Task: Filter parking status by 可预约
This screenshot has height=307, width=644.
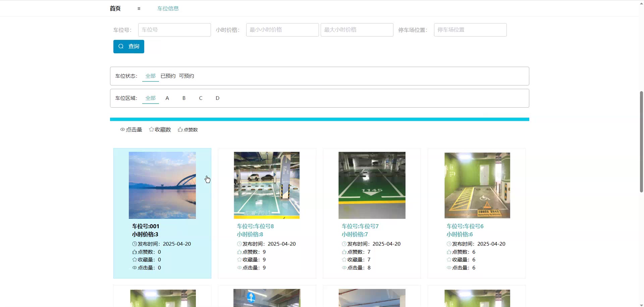Action: click(186, 76)
